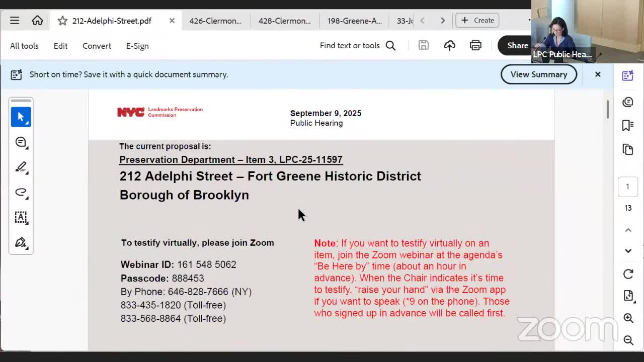Select the Highlight pen tool
Screen dimensions: 644x362
21,167
